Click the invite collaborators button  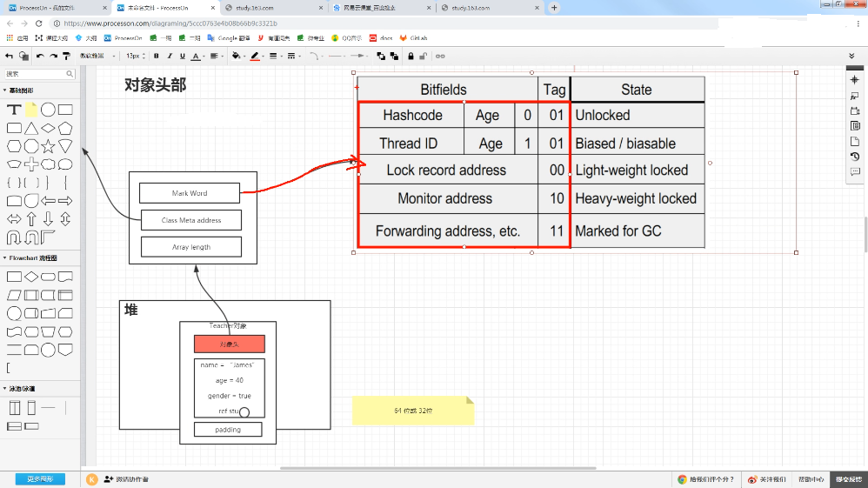coord(126,479)
